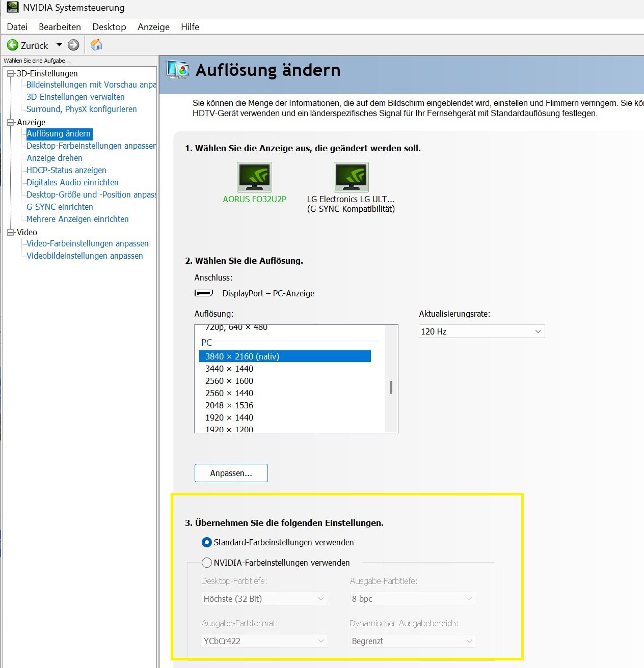The height and width of the screenshot is (668, 644).
Task: Open the Bearbeiten menu
Action: coord(60,27)
